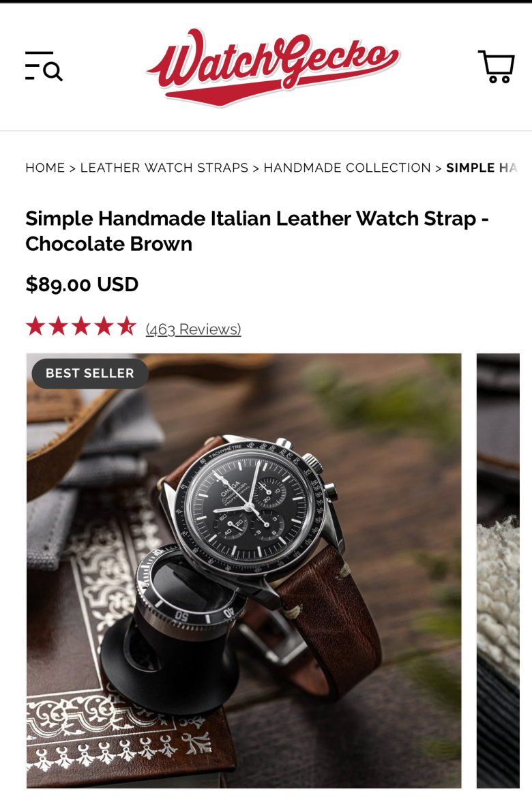Click the arrow separator after HOME
The height and width of the screenshot is (802, 532).
pos(72,168)
